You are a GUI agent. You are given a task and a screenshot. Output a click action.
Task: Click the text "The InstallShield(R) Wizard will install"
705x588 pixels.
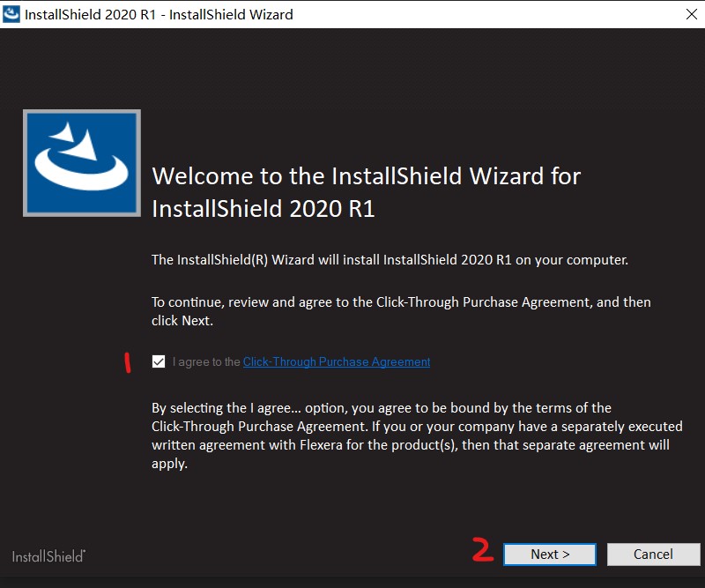(x=268, y=260)
